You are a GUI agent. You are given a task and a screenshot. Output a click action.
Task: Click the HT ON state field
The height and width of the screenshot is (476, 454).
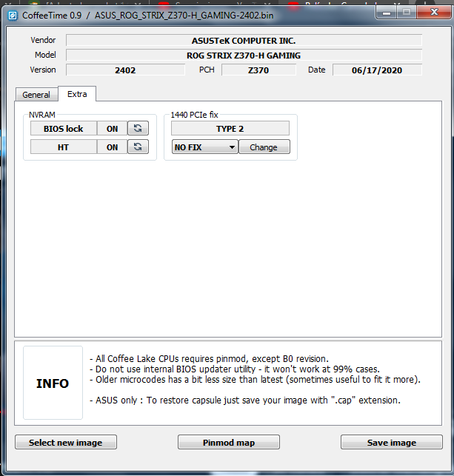112,147
